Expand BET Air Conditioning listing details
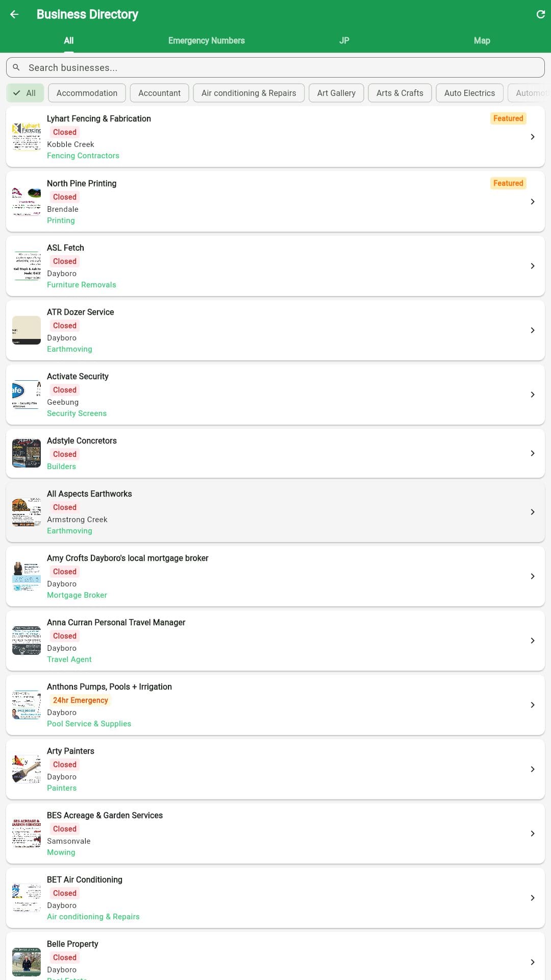The image size is (551, 980). click(533, 898)
